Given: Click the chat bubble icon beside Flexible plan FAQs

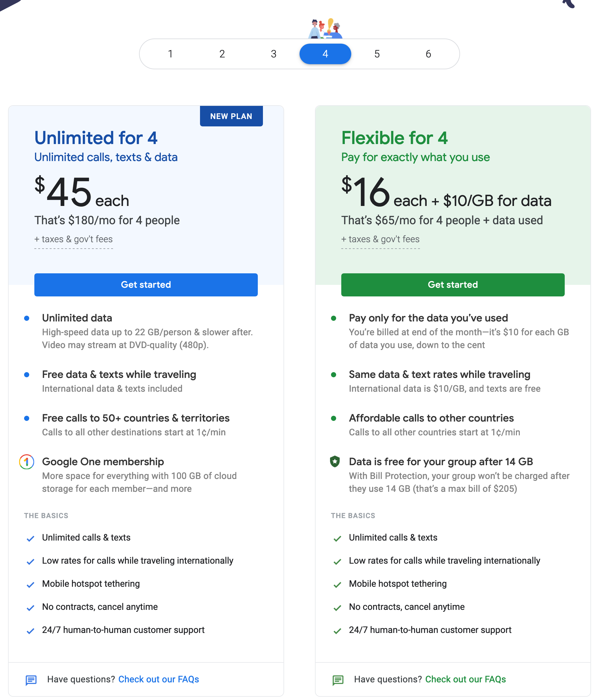Looking at the screenshot, I should point(338,679).
